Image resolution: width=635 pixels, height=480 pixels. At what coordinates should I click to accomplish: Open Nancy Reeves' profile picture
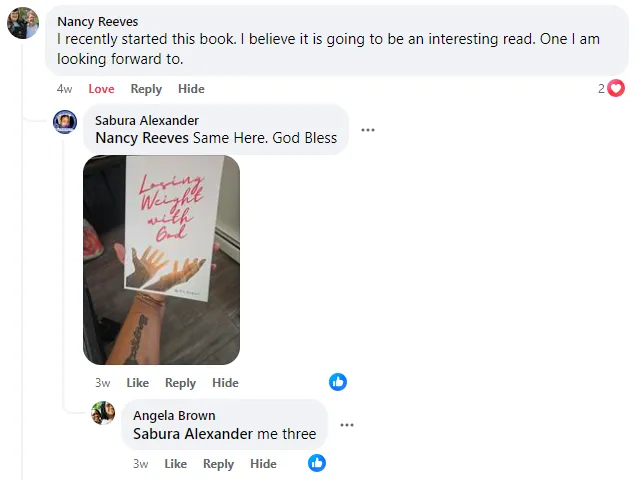[x=23, y=23]
